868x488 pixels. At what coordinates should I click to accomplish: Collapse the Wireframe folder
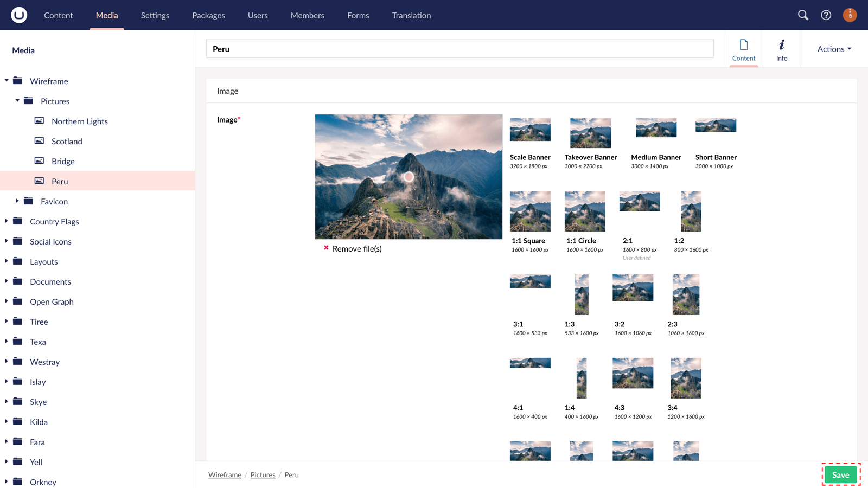pyautogui.click(x=7, y=81)
